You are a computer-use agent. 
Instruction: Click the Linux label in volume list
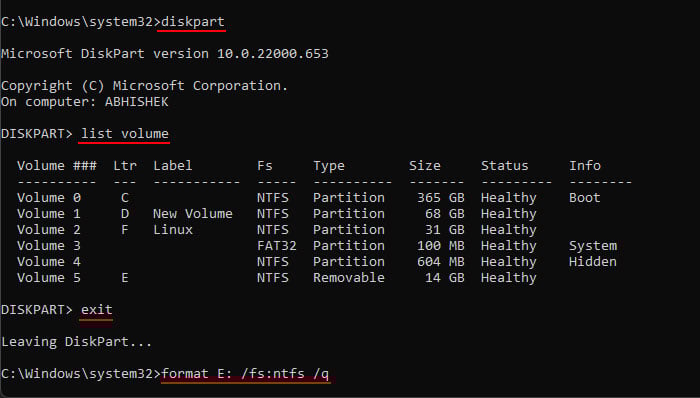pos(173,230)
